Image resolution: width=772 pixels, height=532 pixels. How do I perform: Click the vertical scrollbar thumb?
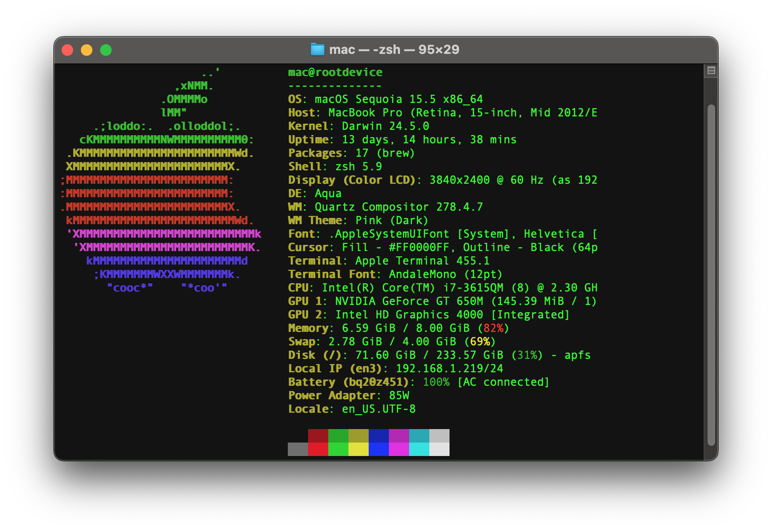(711, 275)
